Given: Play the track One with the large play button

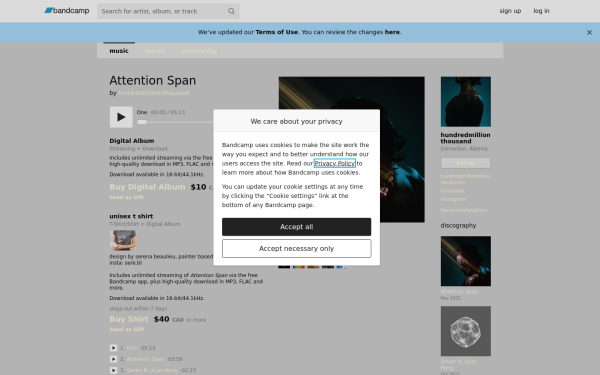Looking at the screenshot, I should [121, 117].
